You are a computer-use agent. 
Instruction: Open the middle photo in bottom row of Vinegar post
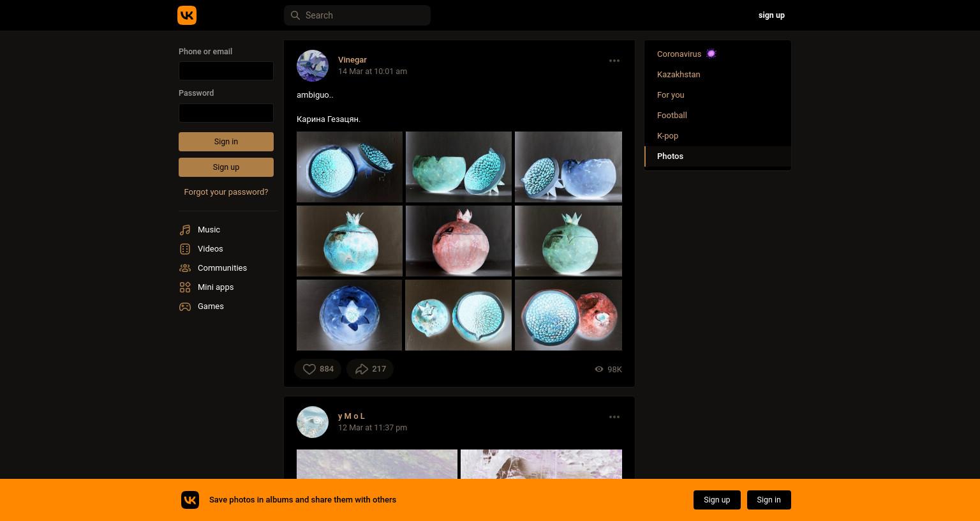pyautogui.click(x=459, y=315)
